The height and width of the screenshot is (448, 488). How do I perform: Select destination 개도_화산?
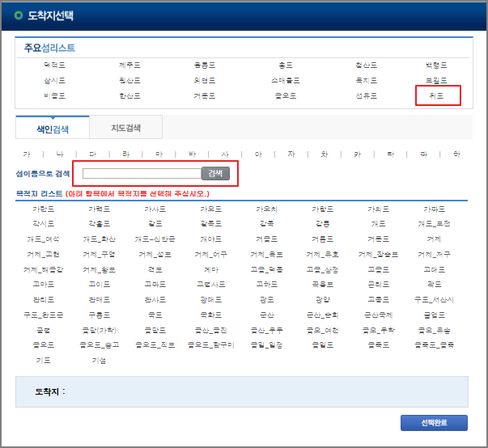100,239
